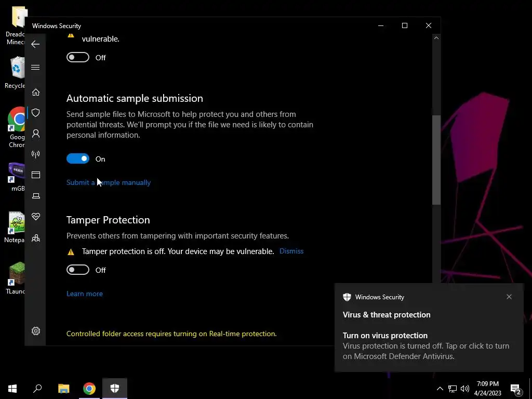The height and width of the screenshot is (399, 532).
Task: Turn on the topmost Off toggle
Action: click(78, 57)
